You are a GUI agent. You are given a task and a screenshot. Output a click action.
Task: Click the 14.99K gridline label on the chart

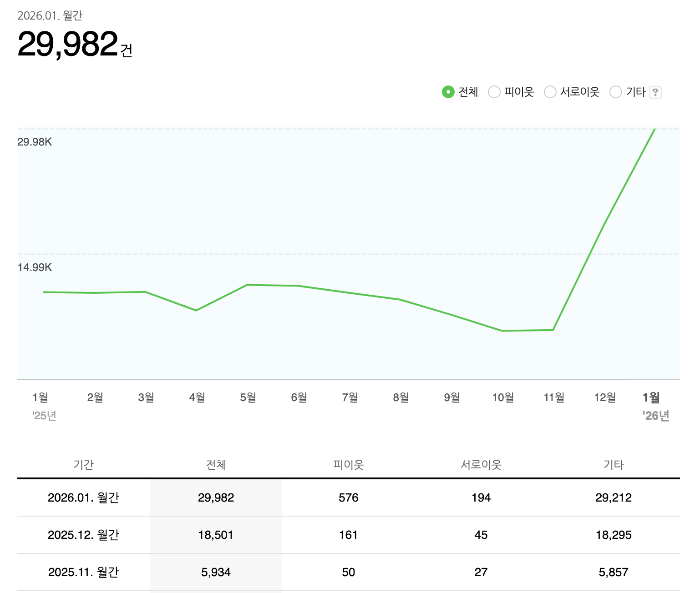point(34,268)
